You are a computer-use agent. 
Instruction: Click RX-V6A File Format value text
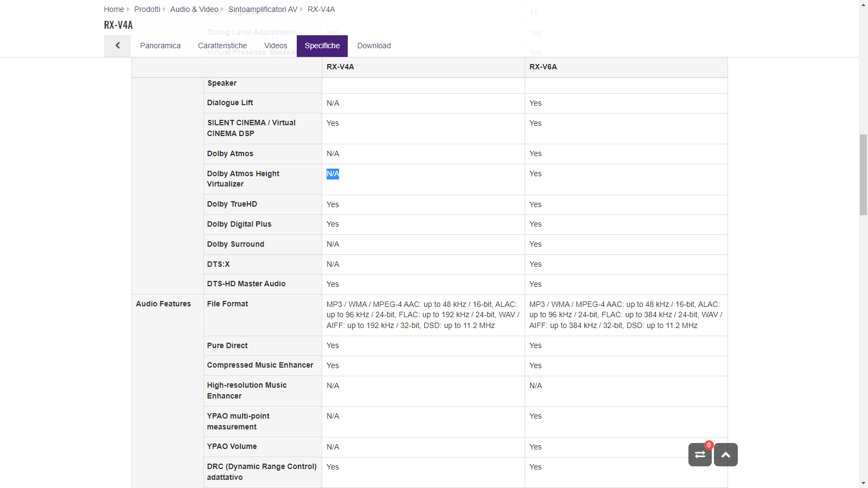click(626, 315)
